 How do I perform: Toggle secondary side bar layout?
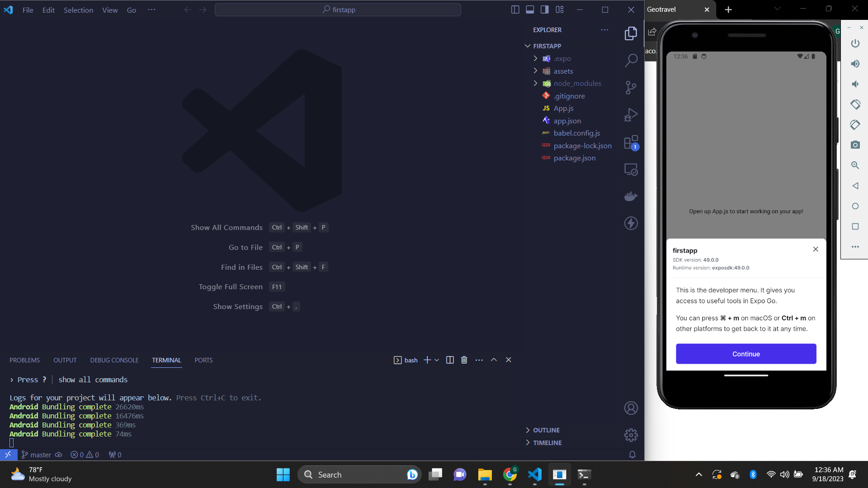[545, 9]
